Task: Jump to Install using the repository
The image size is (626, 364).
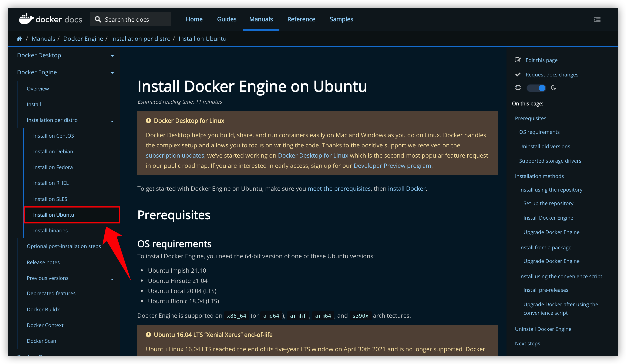Action: tap(551, 190)
